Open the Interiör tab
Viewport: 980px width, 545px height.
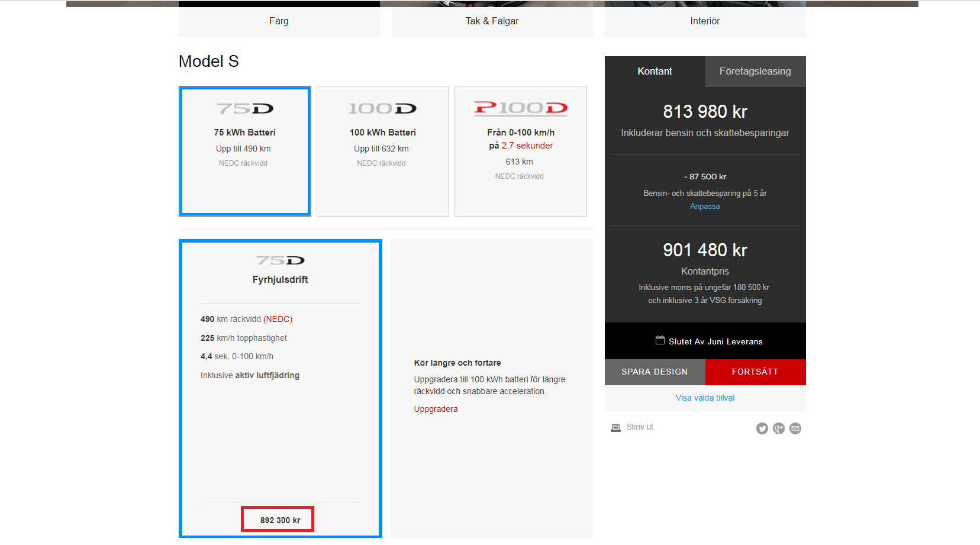pos(705,21)
